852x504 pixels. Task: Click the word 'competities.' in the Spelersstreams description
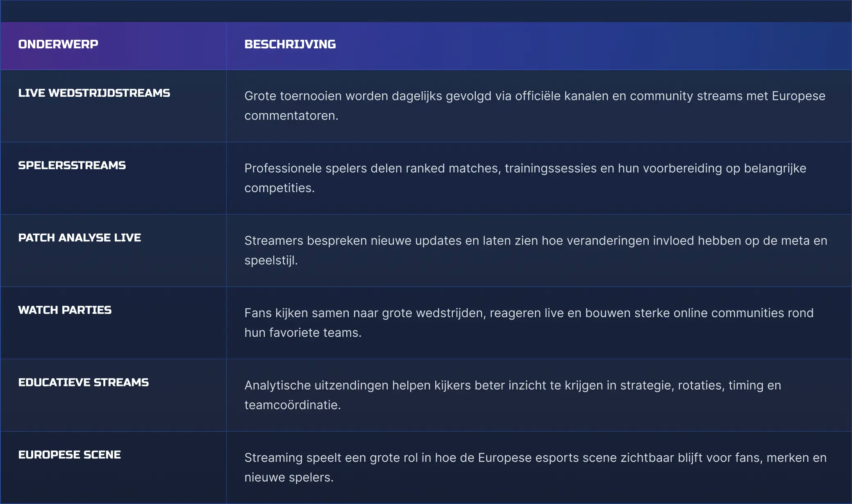point(279,188)
